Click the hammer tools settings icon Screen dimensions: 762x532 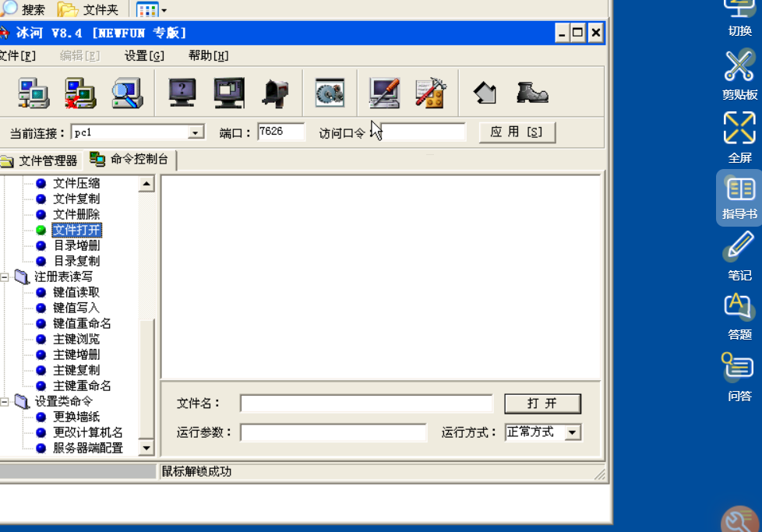click(x=431, y=93)
